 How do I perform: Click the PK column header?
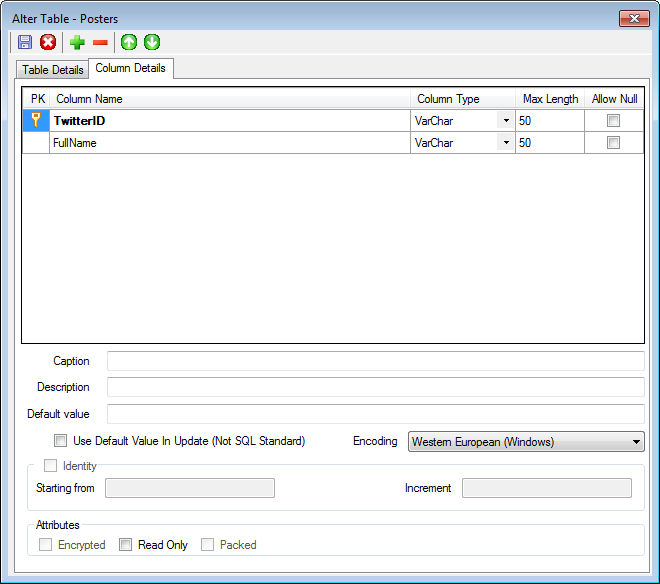[37, 99]
